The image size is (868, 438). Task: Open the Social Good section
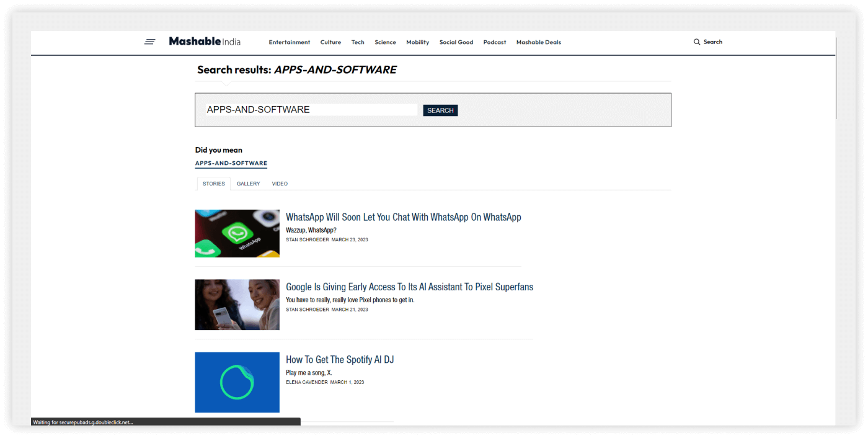coord(456,42)
